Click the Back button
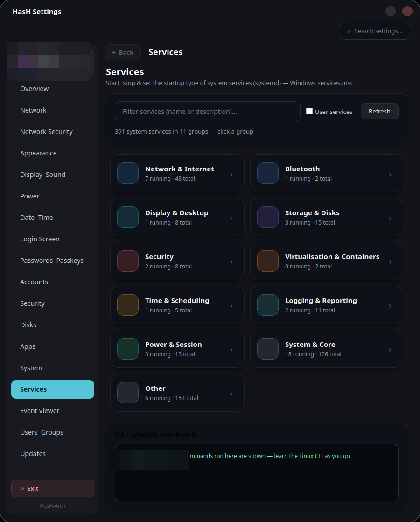Screen dimensions: 420x522 point(123,53)
